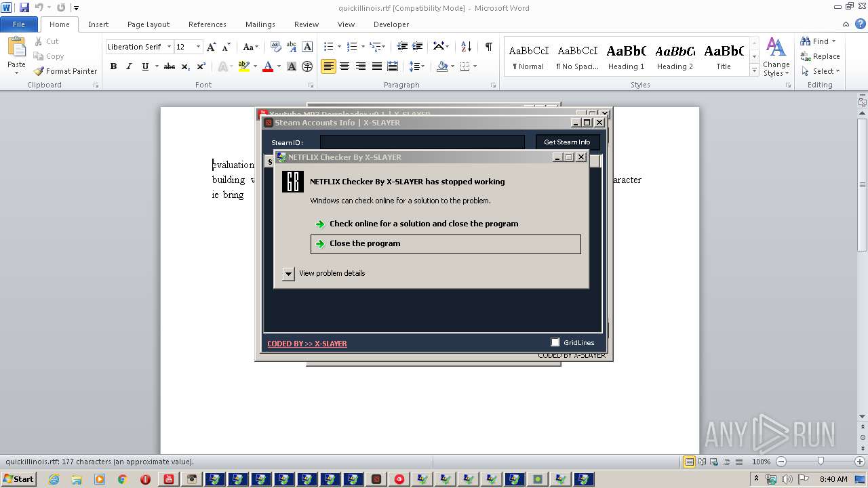Apply the Title style
This screenshot has height=488, width=868.
724,58
